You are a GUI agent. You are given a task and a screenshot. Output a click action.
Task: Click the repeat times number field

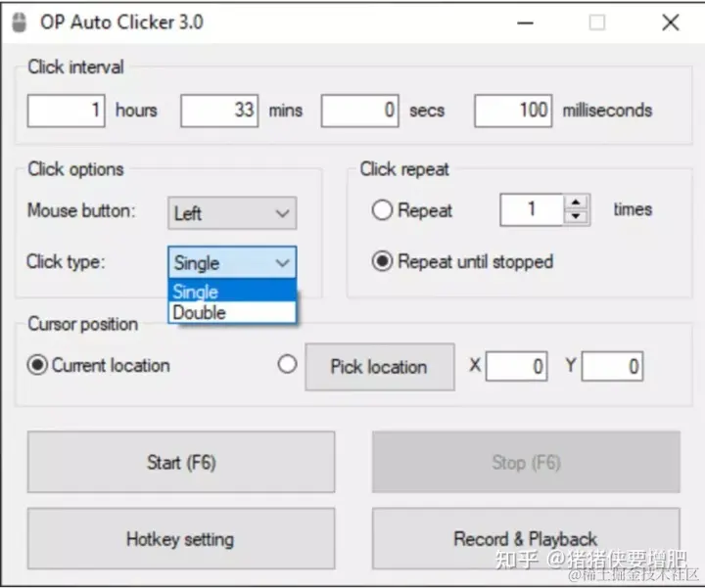[x=532, y=209]
